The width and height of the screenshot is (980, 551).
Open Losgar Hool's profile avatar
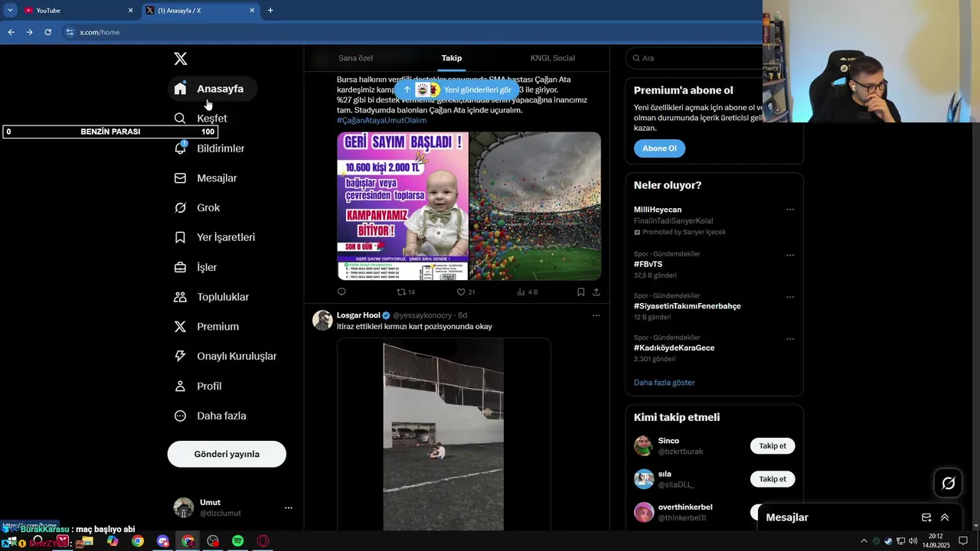322,320
